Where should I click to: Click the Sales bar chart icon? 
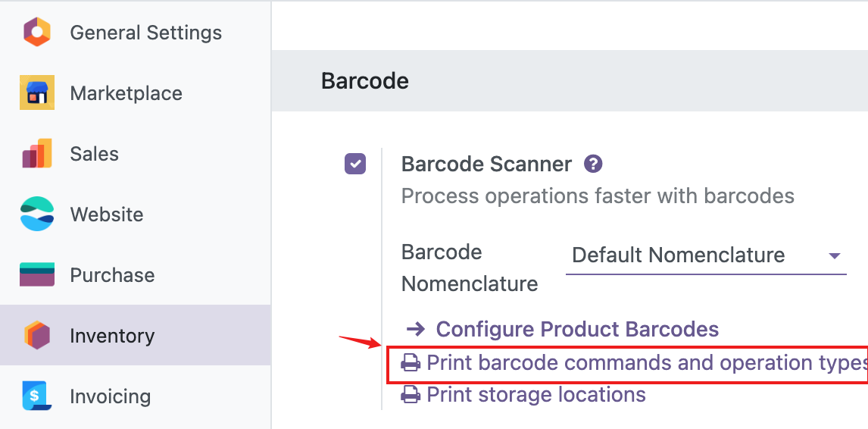[36, 154]
